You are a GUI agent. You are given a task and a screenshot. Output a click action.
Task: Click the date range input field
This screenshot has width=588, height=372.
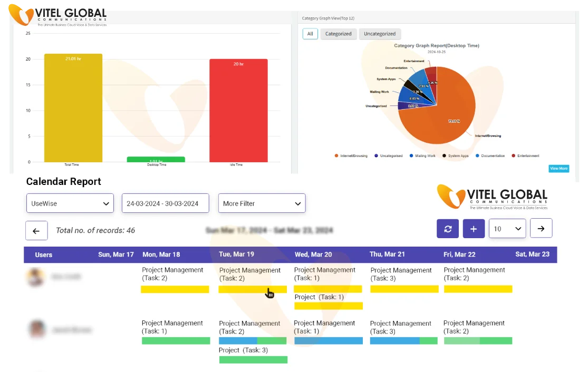165,203
